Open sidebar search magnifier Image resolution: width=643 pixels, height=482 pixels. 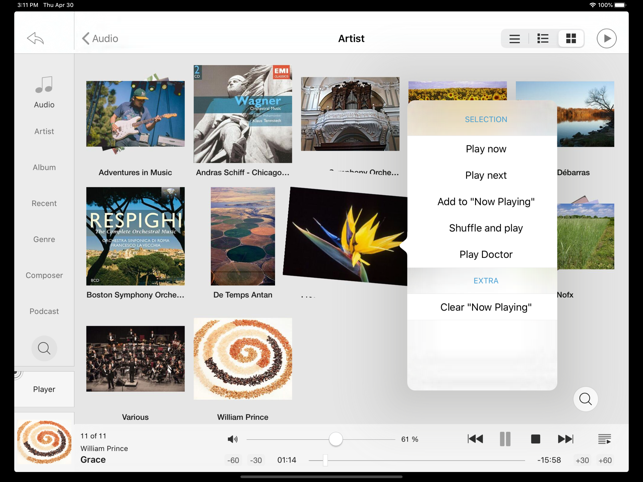coord(44,348)
